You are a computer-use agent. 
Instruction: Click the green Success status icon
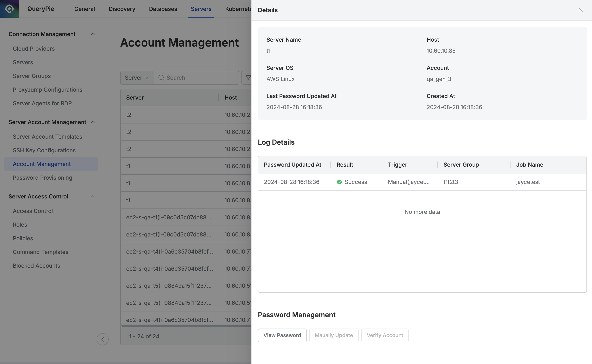coord(339,182)
